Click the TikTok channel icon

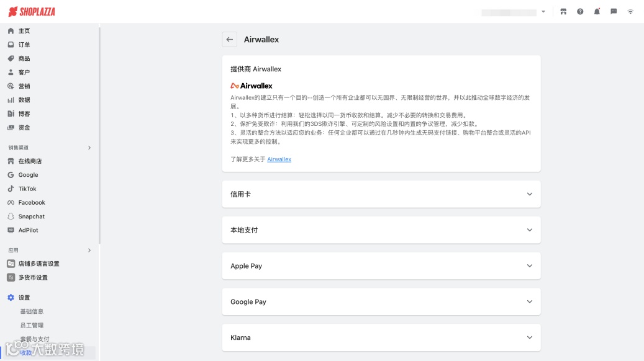11,189
